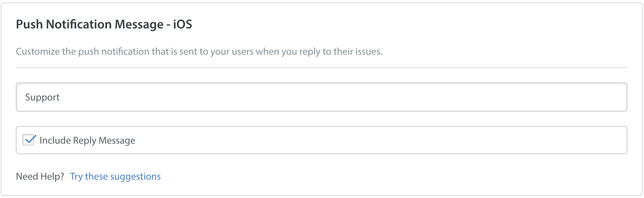Click the Push Notification words in title
644x198 pixels.
(x=64, y=24)
